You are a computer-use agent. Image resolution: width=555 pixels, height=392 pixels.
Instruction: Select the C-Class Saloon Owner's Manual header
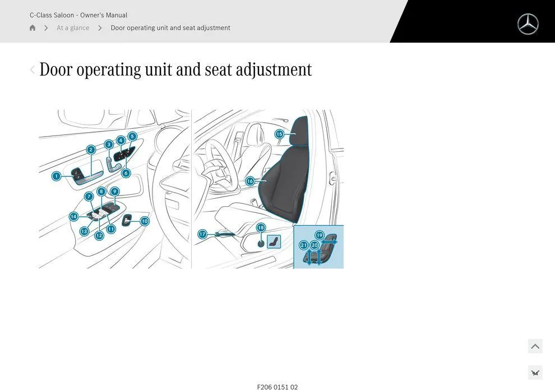coord(78,13)
